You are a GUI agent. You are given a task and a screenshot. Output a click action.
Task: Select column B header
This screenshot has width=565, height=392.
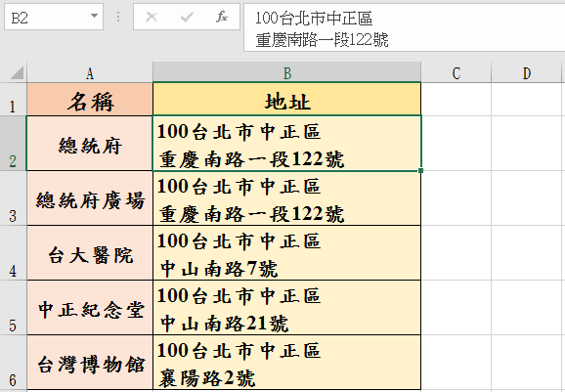click(286, 72)
